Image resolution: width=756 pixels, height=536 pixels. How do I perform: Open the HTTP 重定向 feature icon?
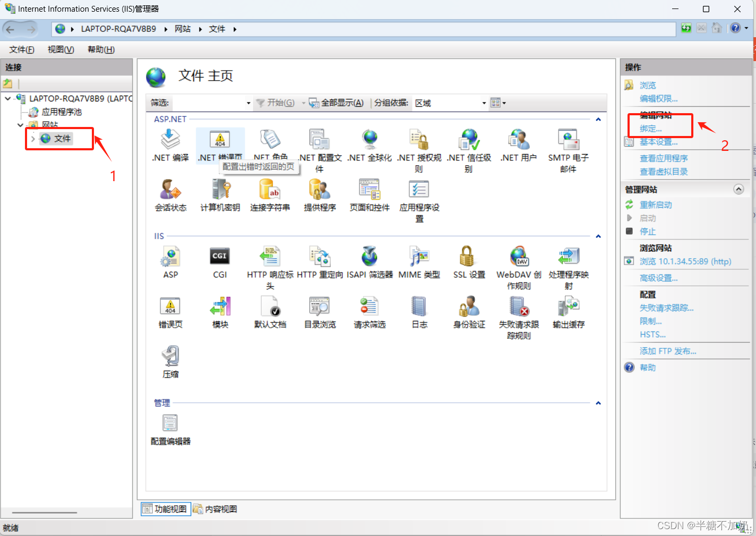pos(320,257)
